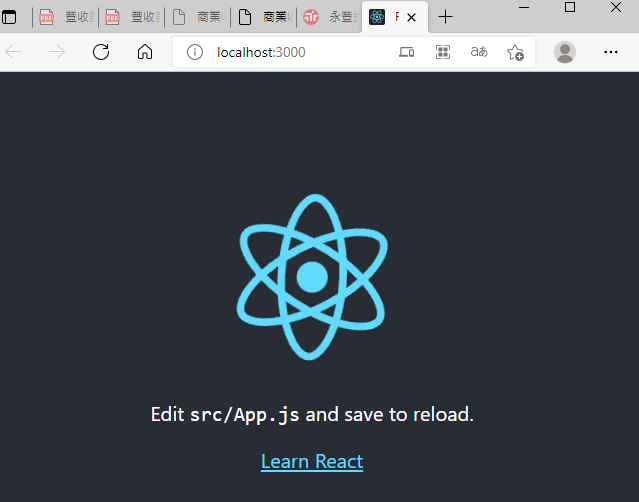Switch to the first 商業 document tab
The width and height of the screenshot is (639, 502).
[198, 17]
